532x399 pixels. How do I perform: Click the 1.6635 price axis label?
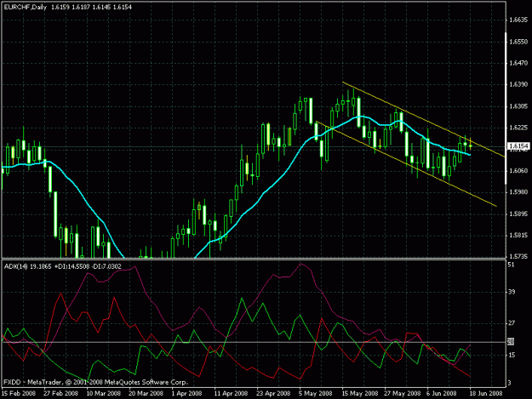click(x=519, y=20)
